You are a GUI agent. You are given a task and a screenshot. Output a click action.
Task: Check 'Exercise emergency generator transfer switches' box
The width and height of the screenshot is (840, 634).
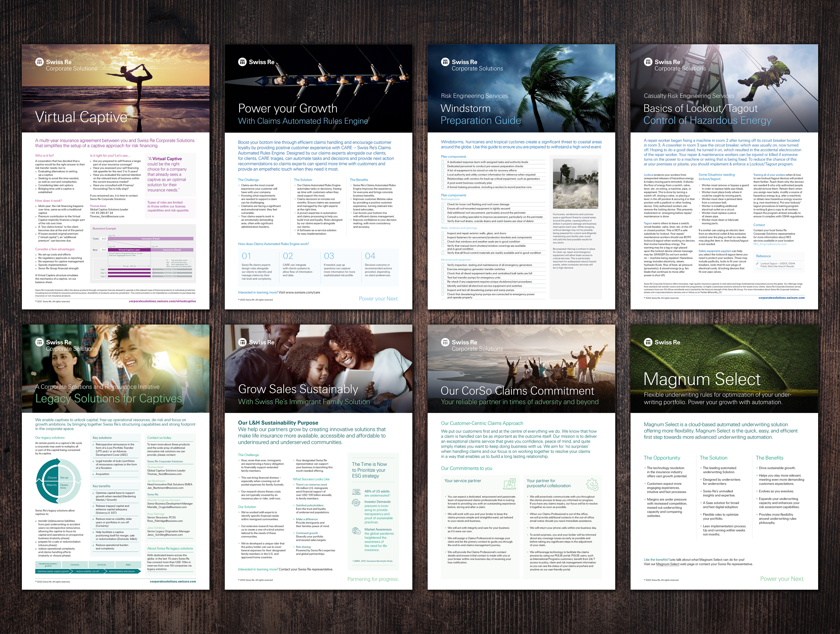(443, 269)
